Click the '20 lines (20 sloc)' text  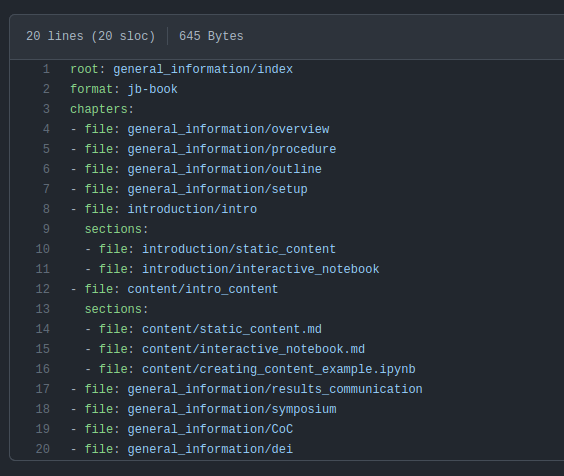[91, 36]
